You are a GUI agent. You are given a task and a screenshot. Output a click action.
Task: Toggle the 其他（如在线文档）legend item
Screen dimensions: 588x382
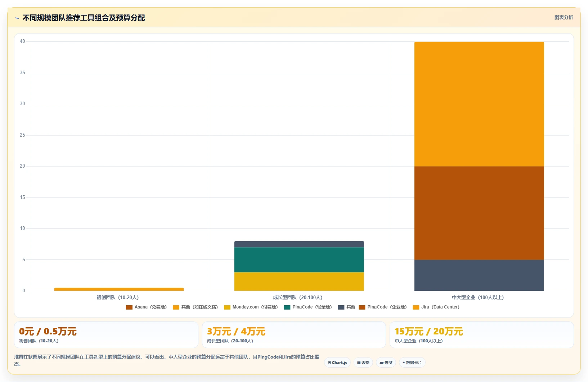tap(195, 307)
